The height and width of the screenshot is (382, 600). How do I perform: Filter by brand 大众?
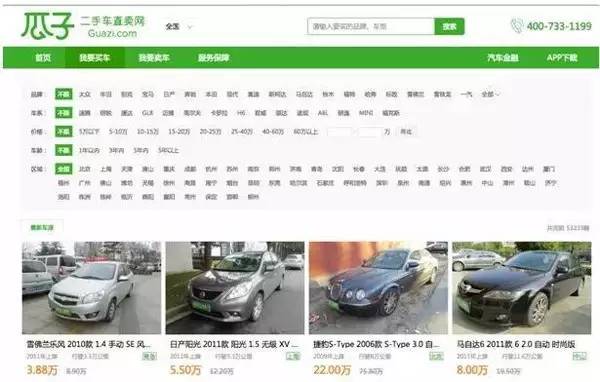tap(85, 94)
